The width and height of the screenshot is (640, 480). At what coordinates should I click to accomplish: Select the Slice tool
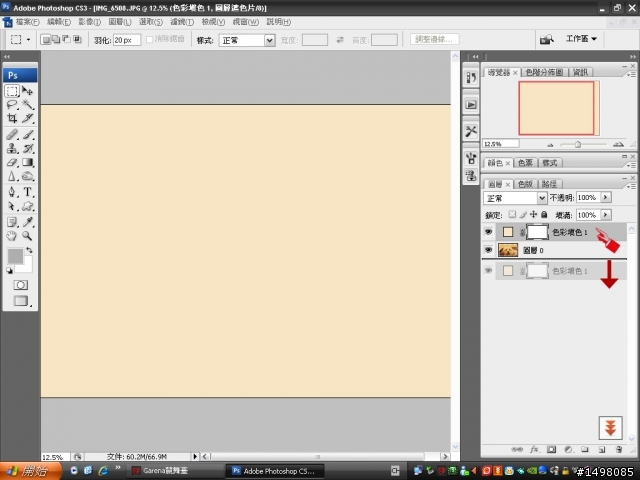28,118
